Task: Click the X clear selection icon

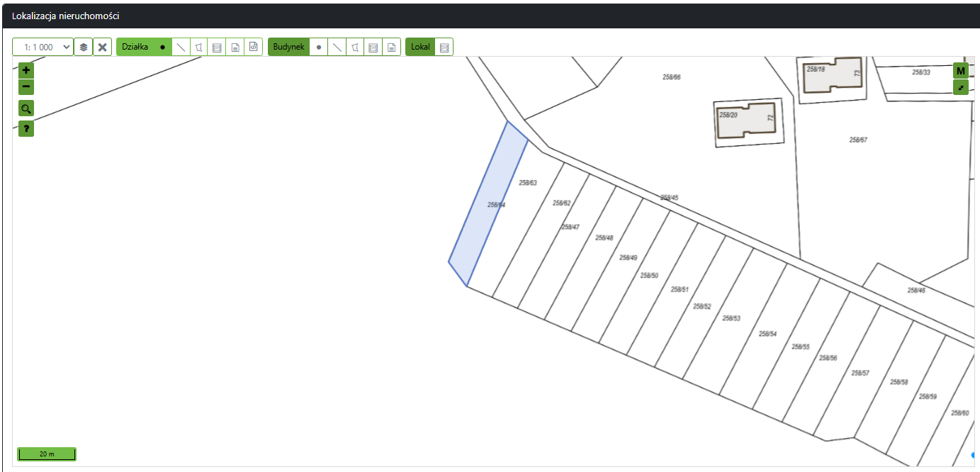Action: (103, 47)
